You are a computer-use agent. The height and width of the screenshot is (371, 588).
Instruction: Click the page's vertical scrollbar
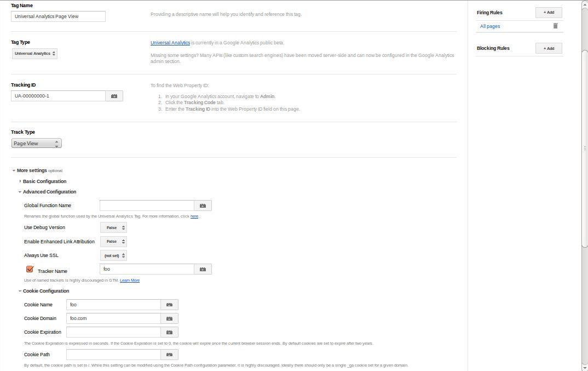[585, 149]
